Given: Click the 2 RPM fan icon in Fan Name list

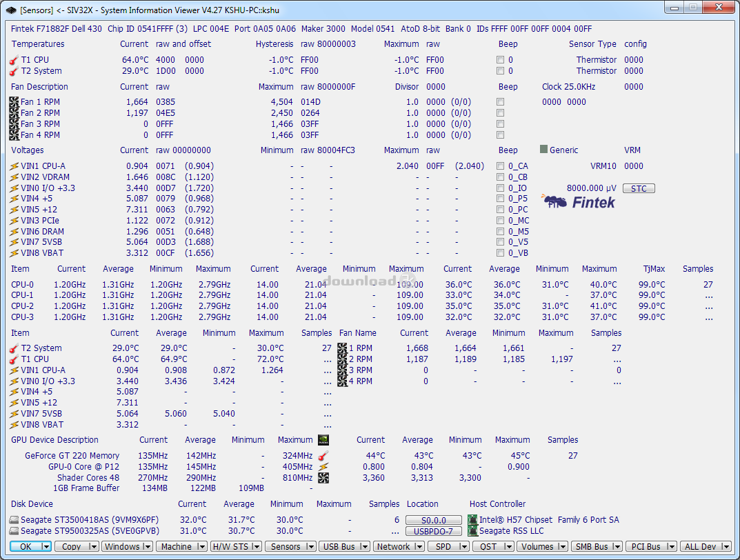Looking at the screenshot, I should click(x=342, y=359).
